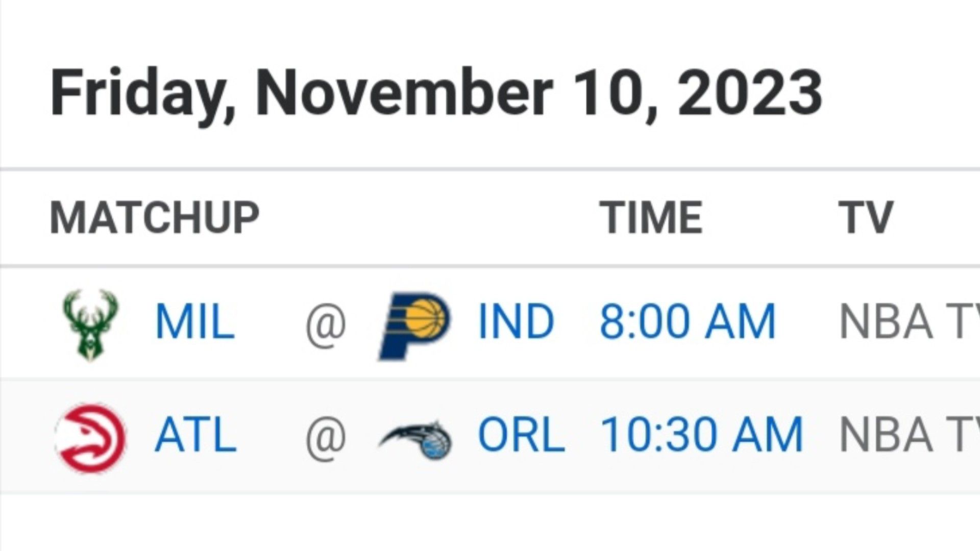Open the ORL team link
The height and width of the screenshot is (551, 980).
click(x=521, y=435)
